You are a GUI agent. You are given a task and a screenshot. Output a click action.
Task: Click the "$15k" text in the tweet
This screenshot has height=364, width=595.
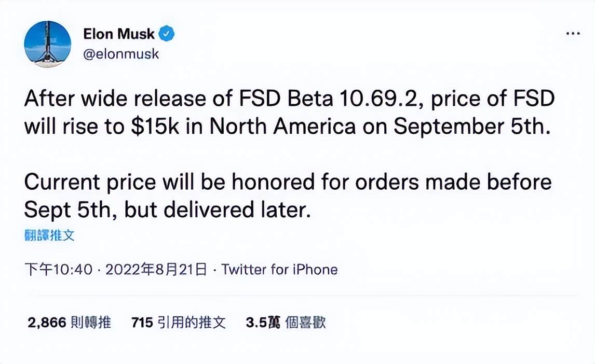point(155,126)
